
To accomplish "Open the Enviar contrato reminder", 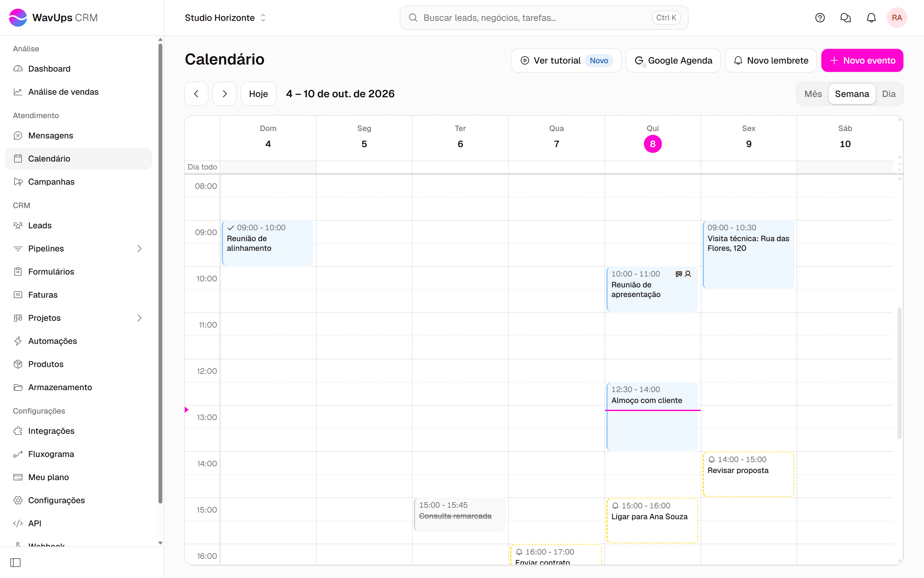I will 556,555.
